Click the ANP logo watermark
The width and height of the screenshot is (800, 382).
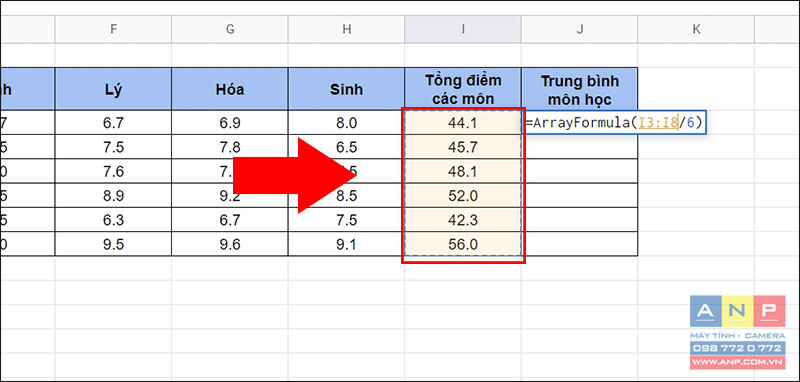[x=737, y=311]
